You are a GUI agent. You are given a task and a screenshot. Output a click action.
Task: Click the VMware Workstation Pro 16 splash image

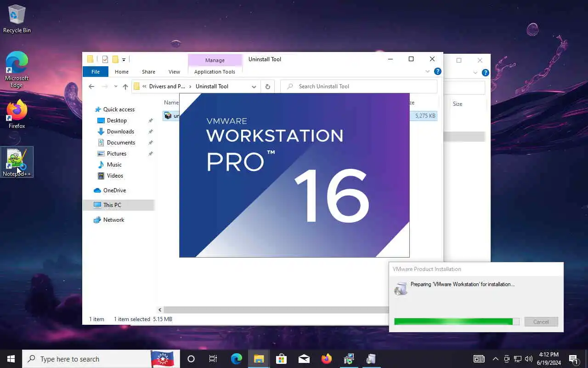(x=294, y=175)
